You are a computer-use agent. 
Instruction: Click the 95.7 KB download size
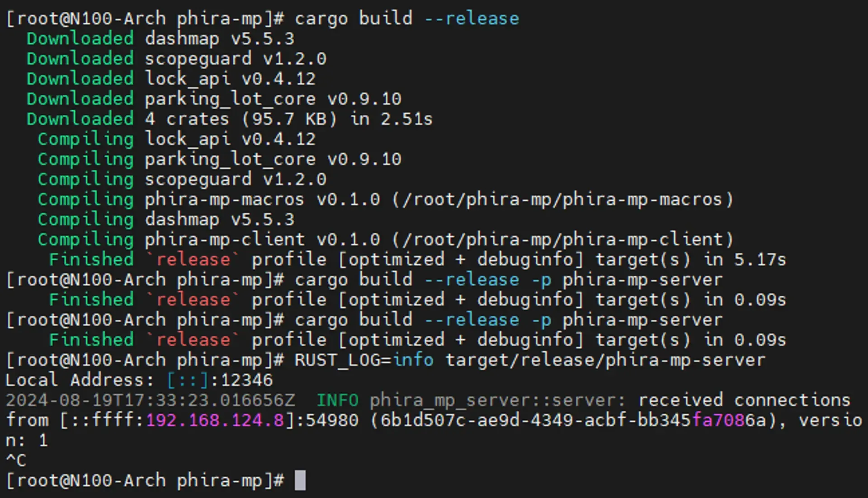(289, 119)
